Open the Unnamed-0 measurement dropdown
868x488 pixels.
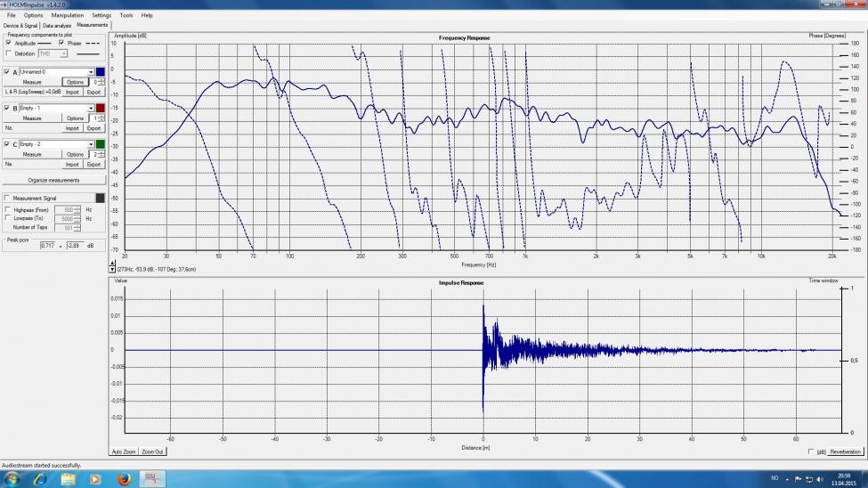pyautogui.click(x=91, y=72)
